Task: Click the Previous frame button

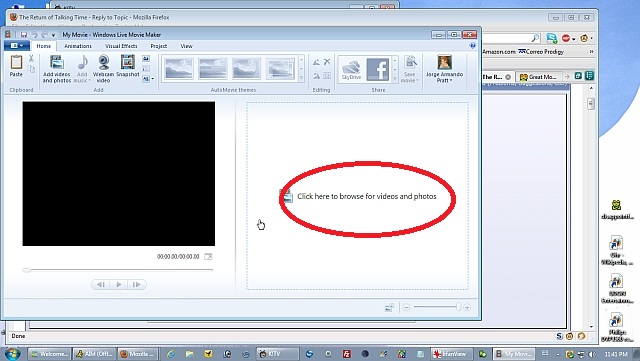Action: tap(100, 284)
